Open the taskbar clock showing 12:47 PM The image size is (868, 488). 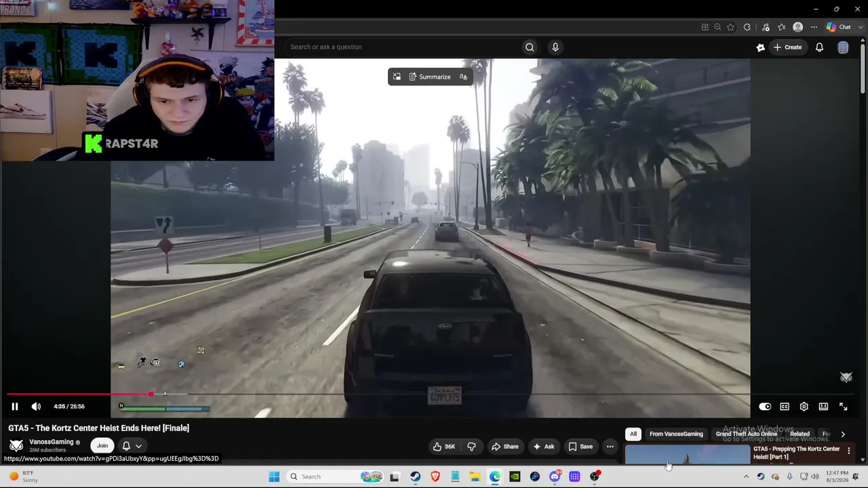click(837, 476)
